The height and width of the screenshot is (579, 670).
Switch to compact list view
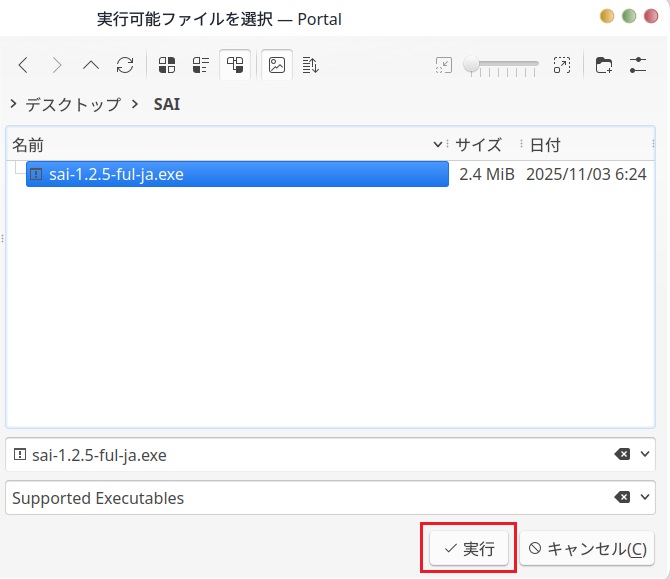[x=201, y=65]
